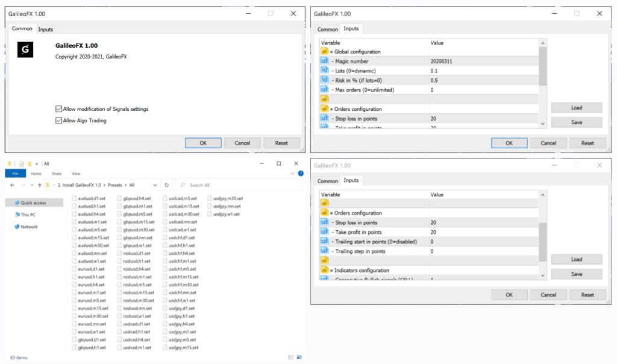Refresh the All folder view

166,185
